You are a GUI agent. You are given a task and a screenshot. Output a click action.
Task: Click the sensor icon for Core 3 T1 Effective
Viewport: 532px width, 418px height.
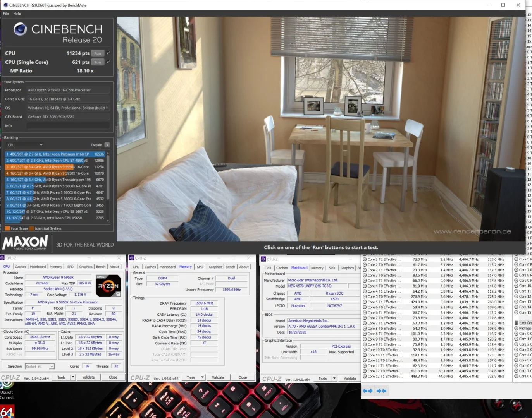[364, 281]
